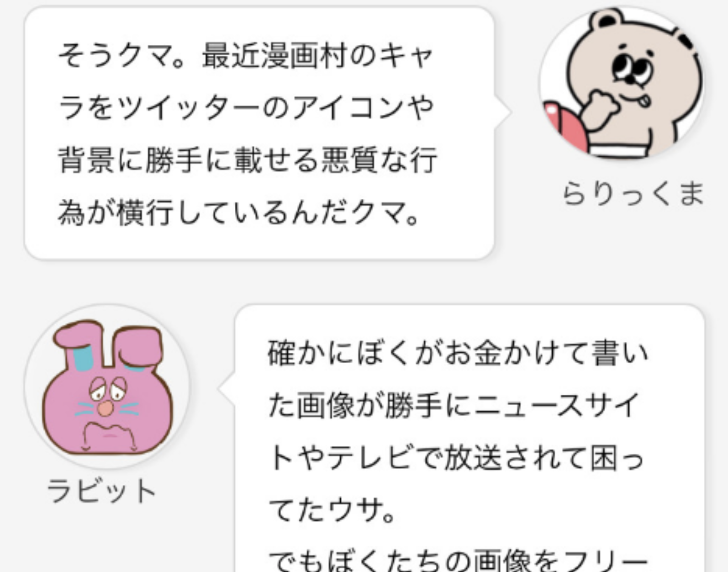
Task: Click the pink rabbit avatar of ラビット
Action: click(x=107, y=387)
